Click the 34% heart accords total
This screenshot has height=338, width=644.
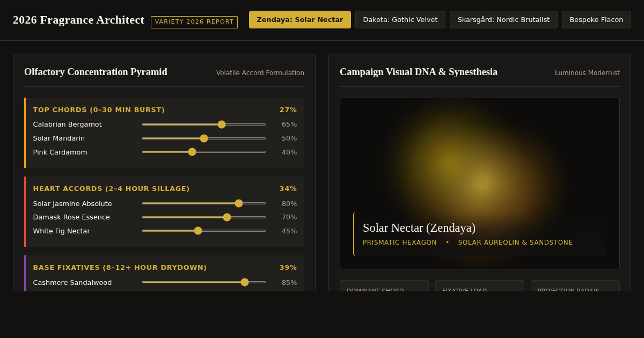coord(288,189)
